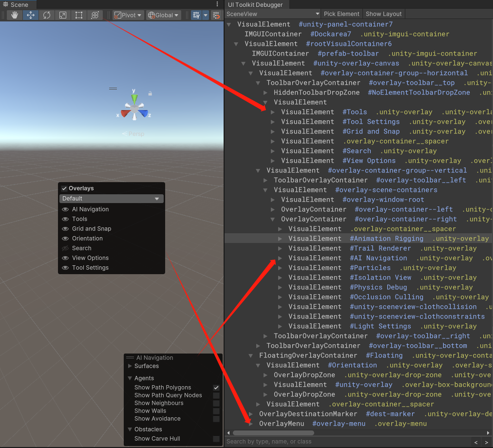Toggle Orientation overlay visibility eye
493x448 pixels.
pyautogui.click(x=65, y=239)
